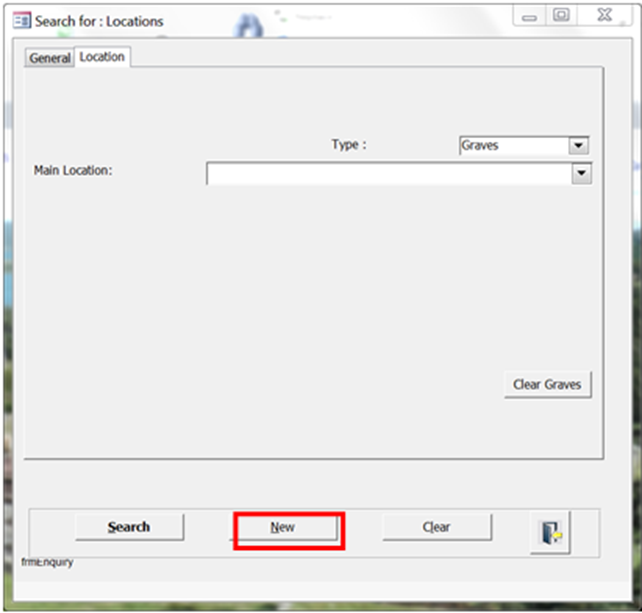
Task: Expand the Main Location dropdown arrow
Action: click(581, 173)
